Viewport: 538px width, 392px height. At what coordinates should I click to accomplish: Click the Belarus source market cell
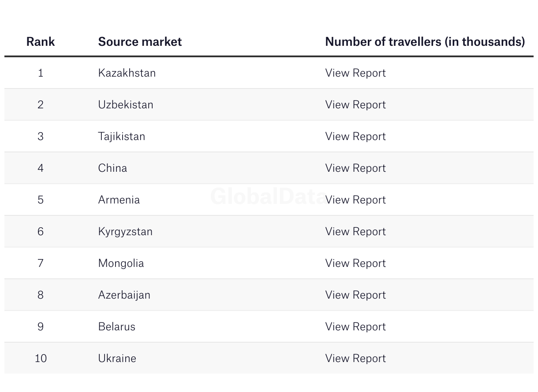[x=116, y=326]
